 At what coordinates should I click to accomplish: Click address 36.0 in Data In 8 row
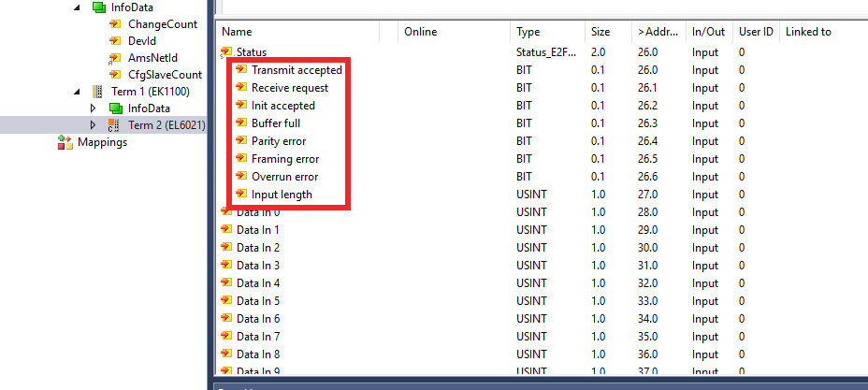647,354
